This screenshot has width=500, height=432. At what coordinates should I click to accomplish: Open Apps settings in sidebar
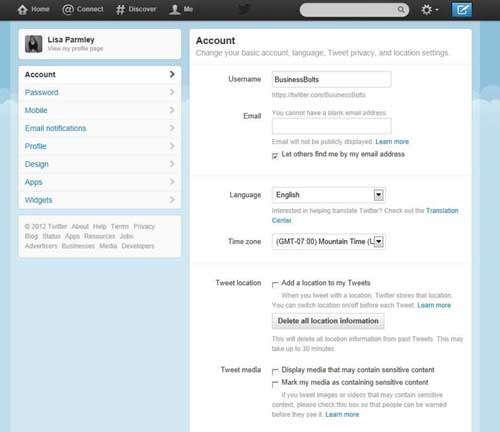[x=100, y=182]
